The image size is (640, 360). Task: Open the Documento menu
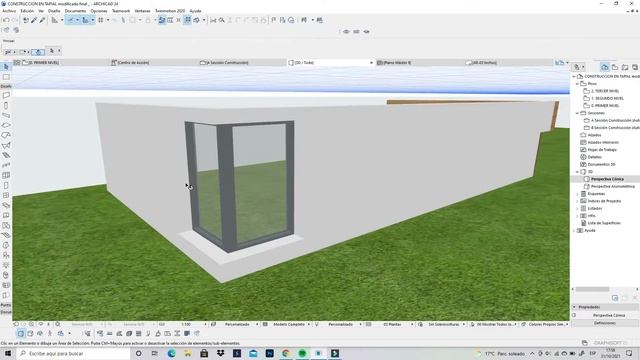[x=75, y=11]
